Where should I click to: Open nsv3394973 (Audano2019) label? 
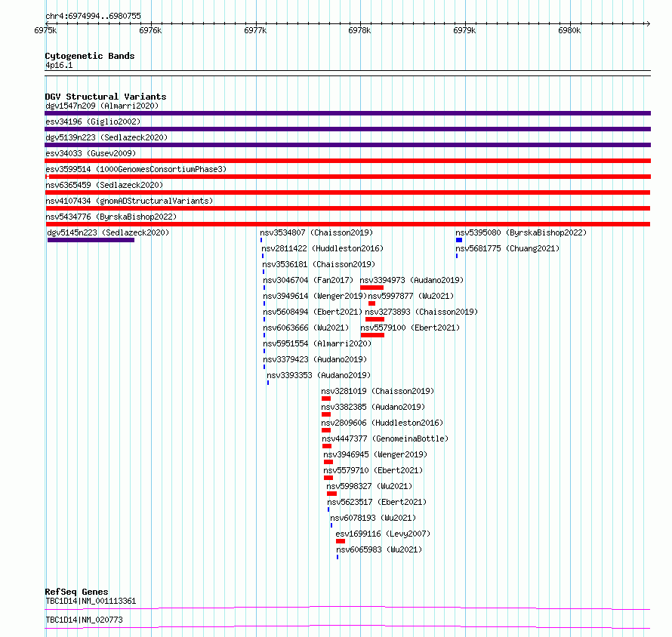click(412, 280)
